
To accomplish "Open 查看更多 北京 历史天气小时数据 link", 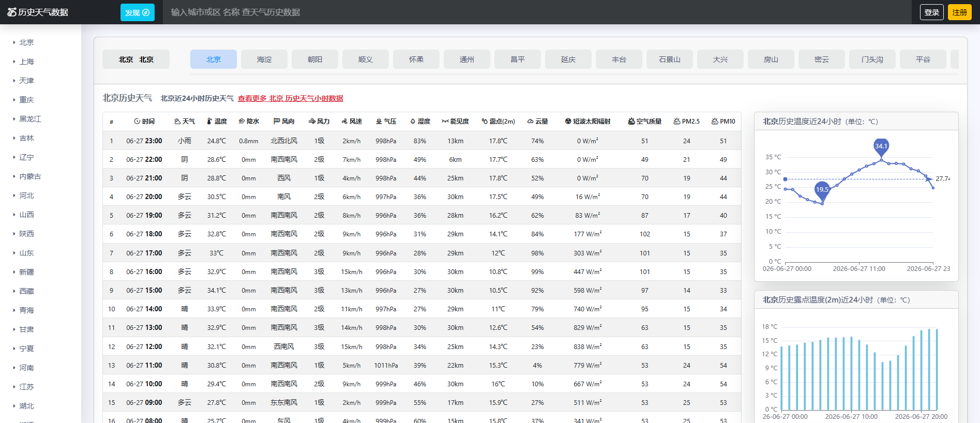I will pos(291,98).
